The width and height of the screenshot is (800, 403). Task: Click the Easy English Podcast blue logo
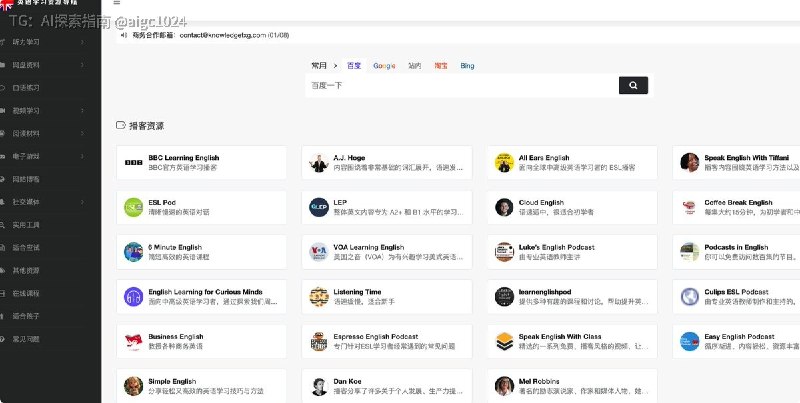(x=689, y=341)
